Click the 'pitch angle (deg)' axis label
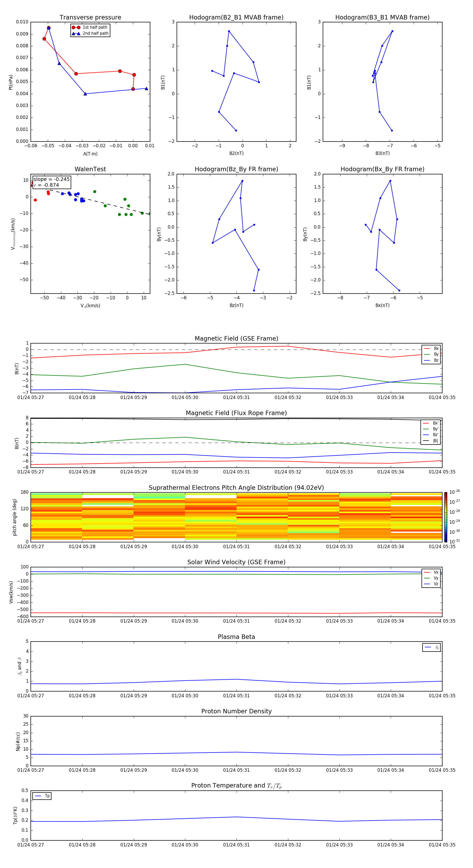The width and height of the screenshot is (473, 868). coord(14,517)
